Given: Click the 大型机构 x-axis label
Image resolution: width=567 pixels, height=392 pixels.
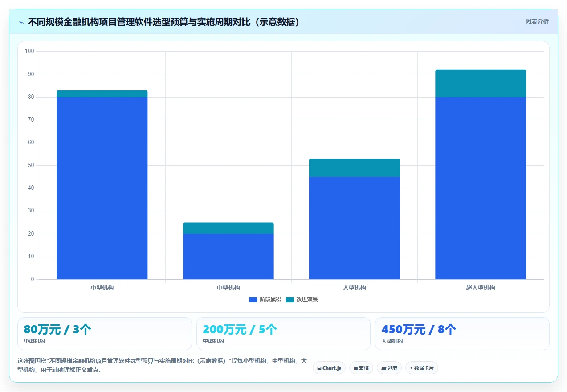Looking at the screenshot, I should (x=355, y=287).
